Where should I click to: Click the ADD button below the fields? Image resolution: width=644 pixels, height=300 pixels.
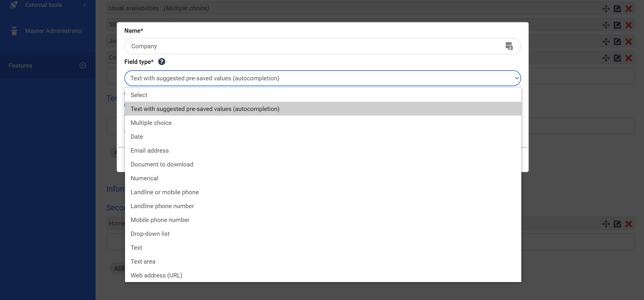click(119, 268)
